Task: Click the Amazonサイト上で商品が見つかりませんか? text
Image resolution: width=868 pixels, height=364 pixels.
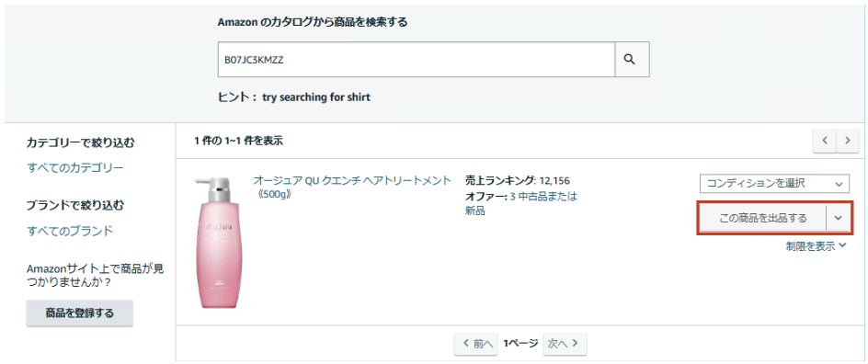Action: tap(96, 276)
